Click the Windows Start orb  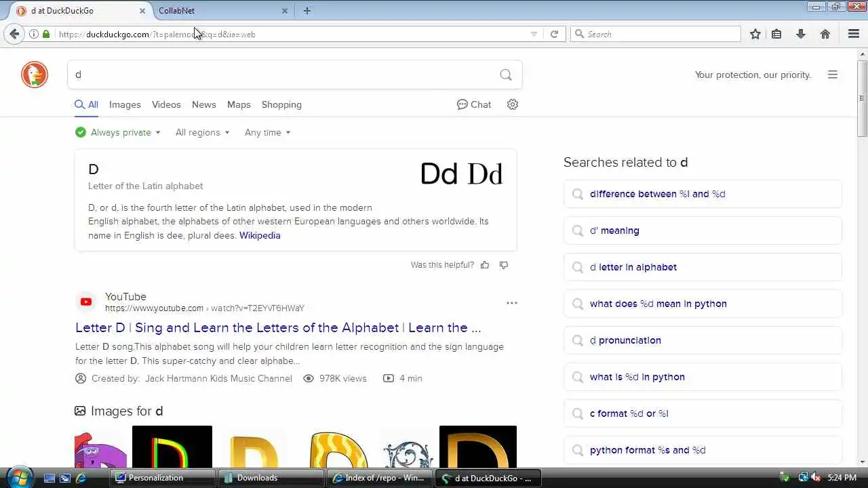pyautogui.click(x=18, y=477)
